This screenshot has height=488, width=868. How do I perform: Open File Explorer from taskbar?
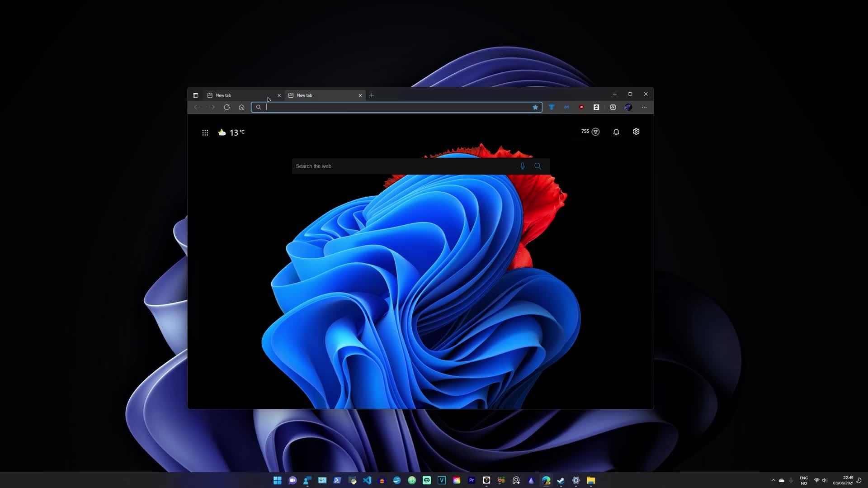click(x=591, y=480)
